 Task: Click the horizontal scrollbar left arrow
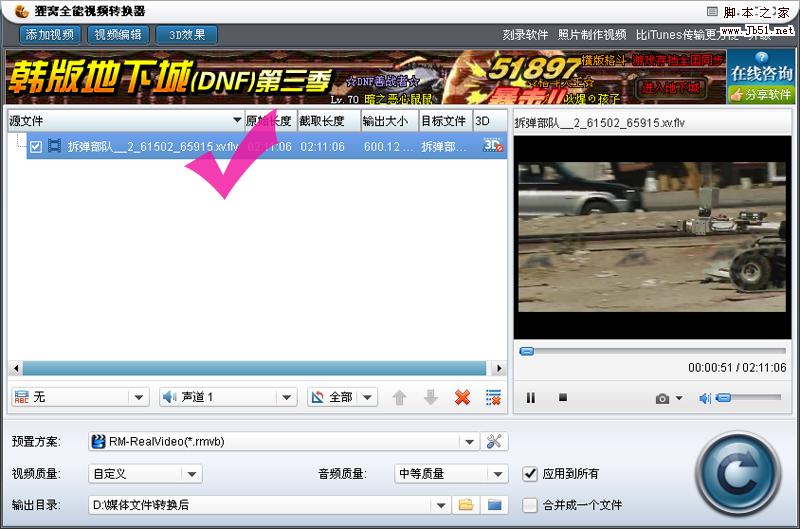point(16,368)
